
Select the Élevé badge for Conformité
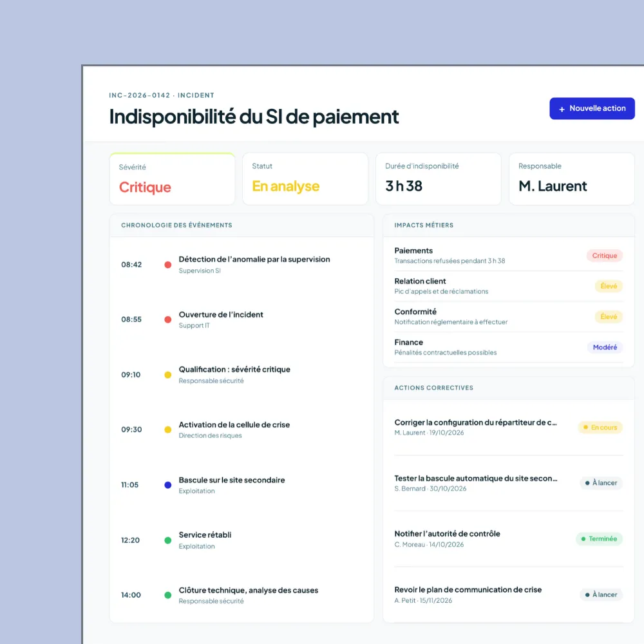[609, 317]
